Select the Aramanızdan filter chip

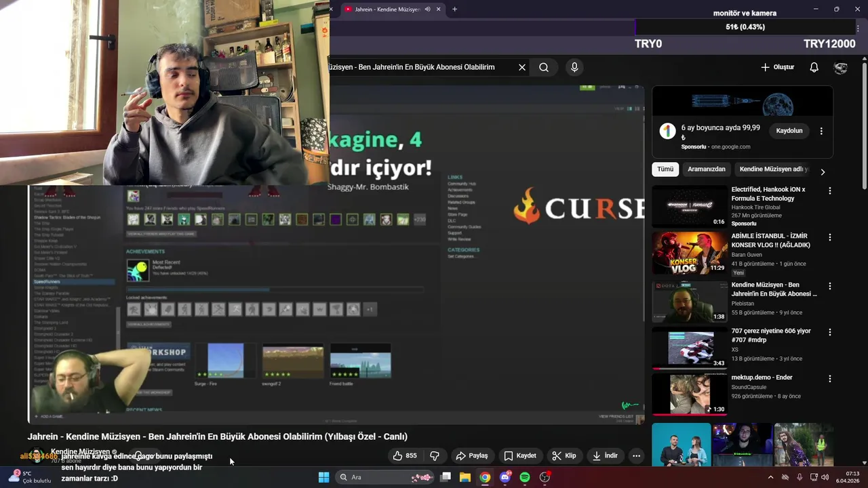[x=707, y=169]
